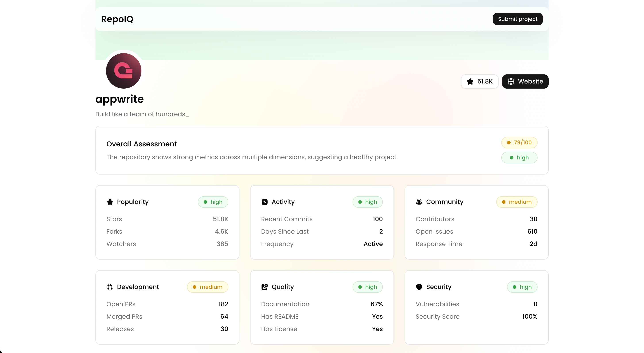The width and height of the screenshot is (644, 353).
Task: Click the Activity pulse icon
Action: pyautogui.click(x=264, y=202)
